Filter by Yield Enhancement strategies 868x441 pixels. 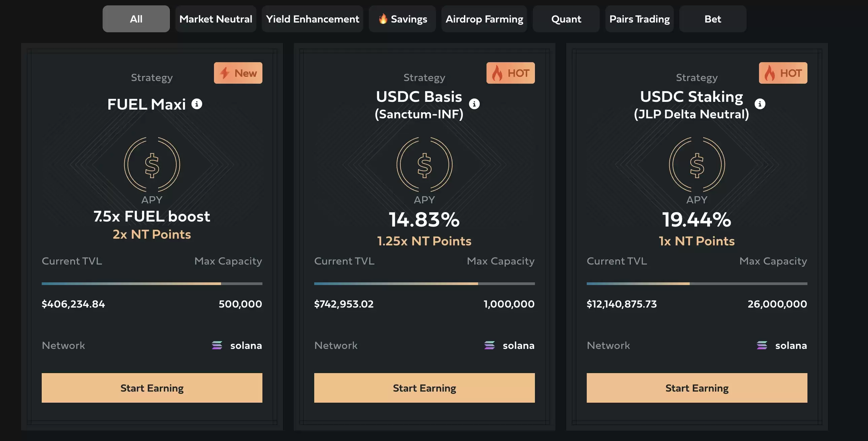tap(312, 19)
